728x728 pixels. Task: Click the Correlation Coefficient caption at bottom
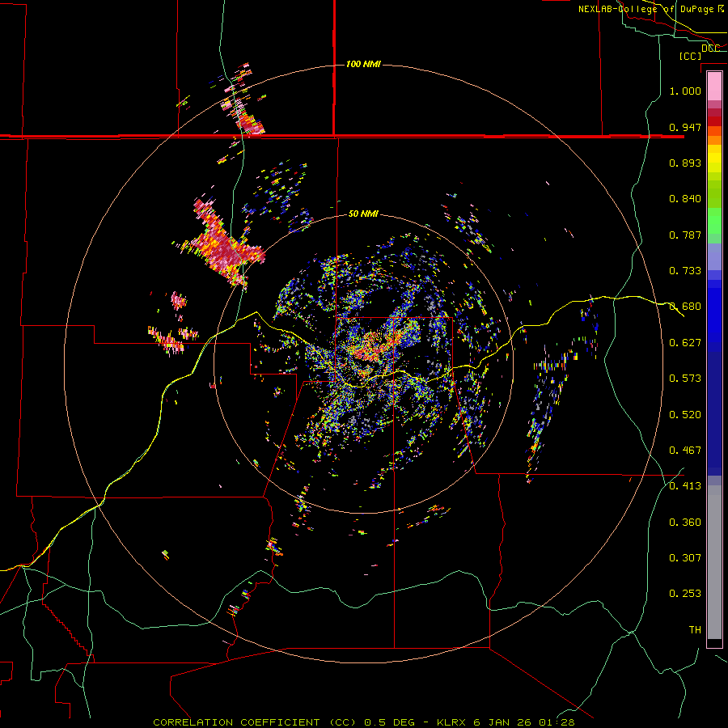[364, 722]
